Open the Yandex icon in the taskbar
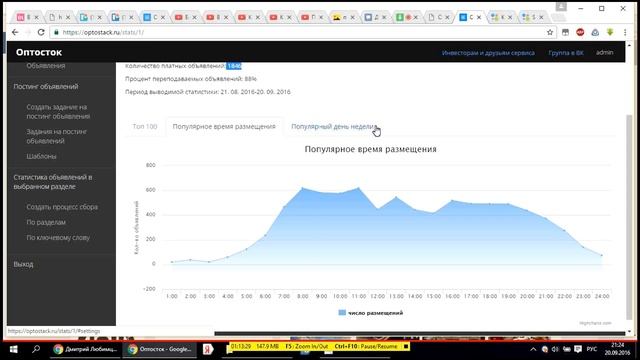Image resolution: width=640 pixels, height=360 pixels. pos(208,349)
